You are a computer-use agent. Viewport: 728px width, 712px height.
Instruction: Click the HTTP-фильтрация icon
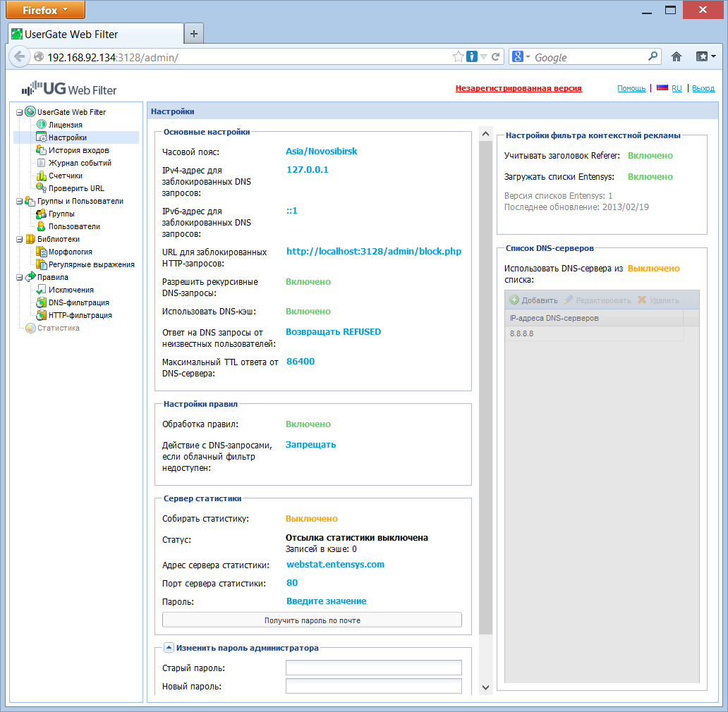[x=42, y=315]
